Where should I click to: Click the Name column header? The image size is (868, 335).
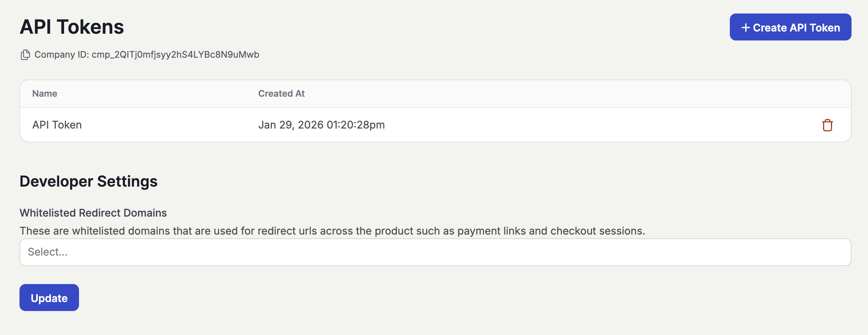click(45, 94)
